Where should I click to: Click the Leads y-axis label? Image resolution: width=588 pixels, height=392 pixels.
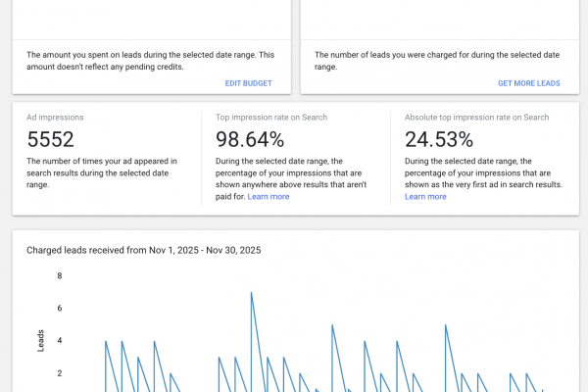tap(40, 340)
